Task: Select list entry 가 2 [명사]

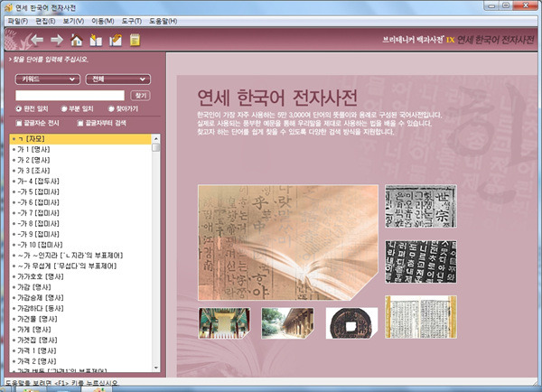Action: pos(80,160)
